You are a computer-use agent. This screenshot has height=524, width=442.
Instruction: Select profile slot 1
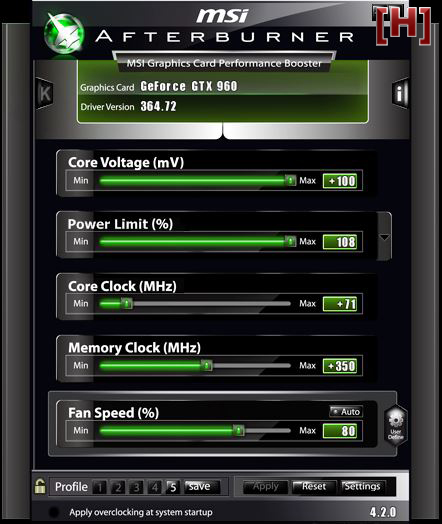[99, 487]
